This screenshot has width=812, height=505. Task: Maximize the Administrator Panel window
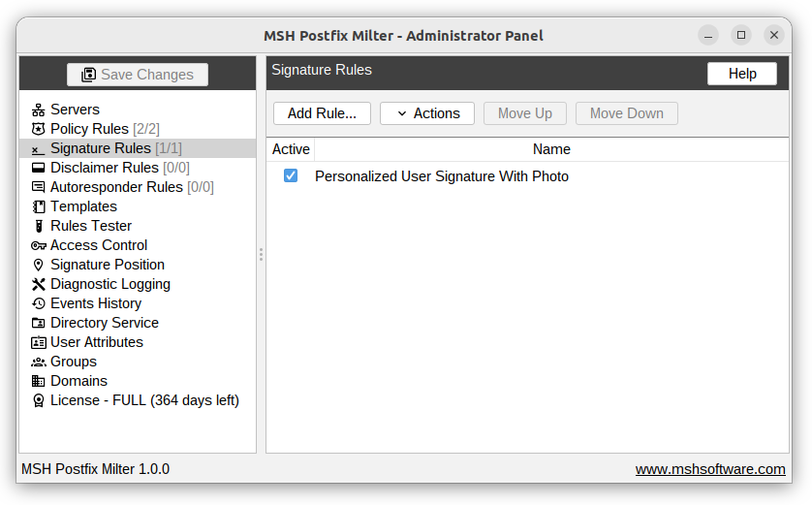[741, 35]
